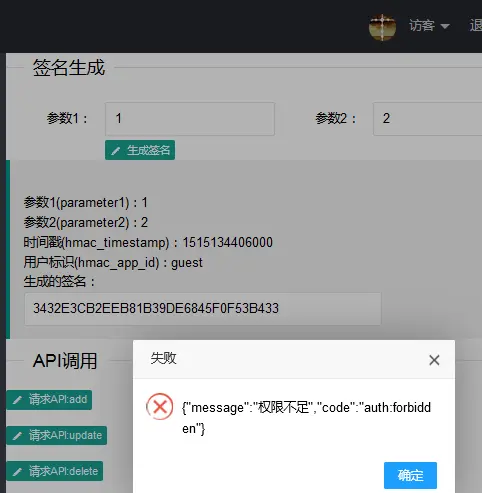The image size is (482, 493).
Task: Click the user avatar image
Action: 382,27
